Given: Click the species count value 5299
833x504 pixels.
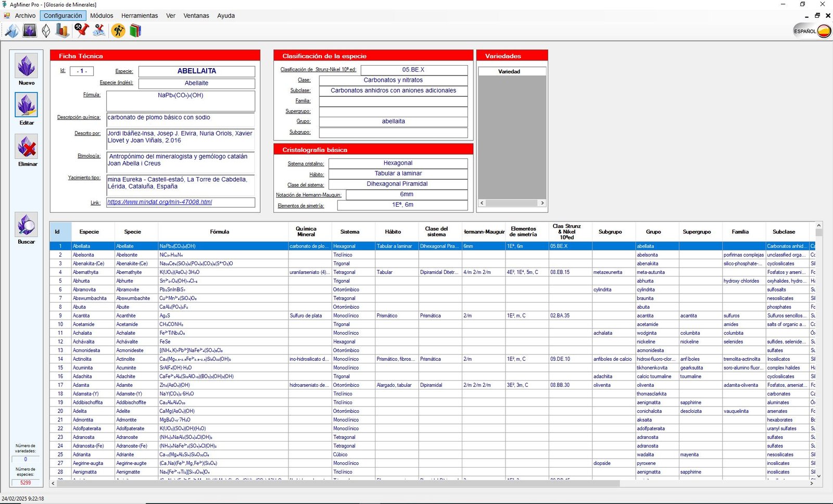Looking at the screenshot, I should coord(26,483).
